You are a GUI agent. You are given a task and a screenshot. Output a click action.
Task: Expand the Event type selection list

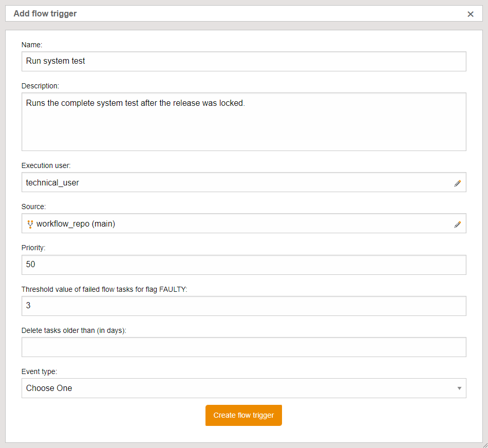point(243,388)
